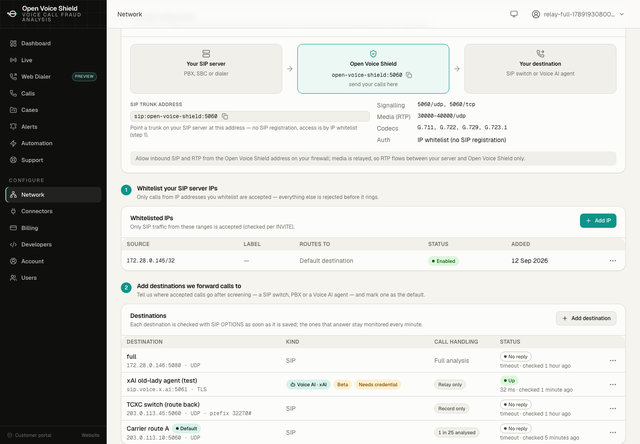Viewport: 640px width, 444px height.
Task: Open the Website link in sidebar footer
Action: click(x=90, y=435)
